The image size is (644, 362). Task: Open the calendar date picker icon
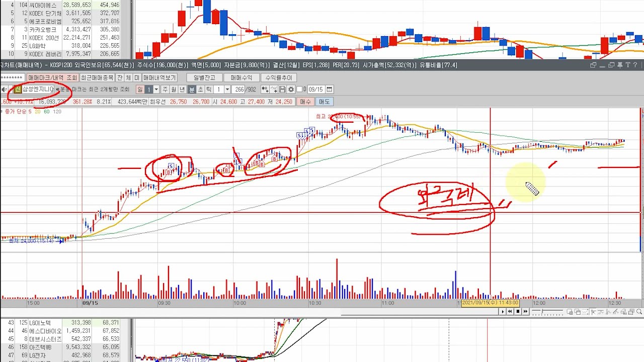[x=329, y=89]
